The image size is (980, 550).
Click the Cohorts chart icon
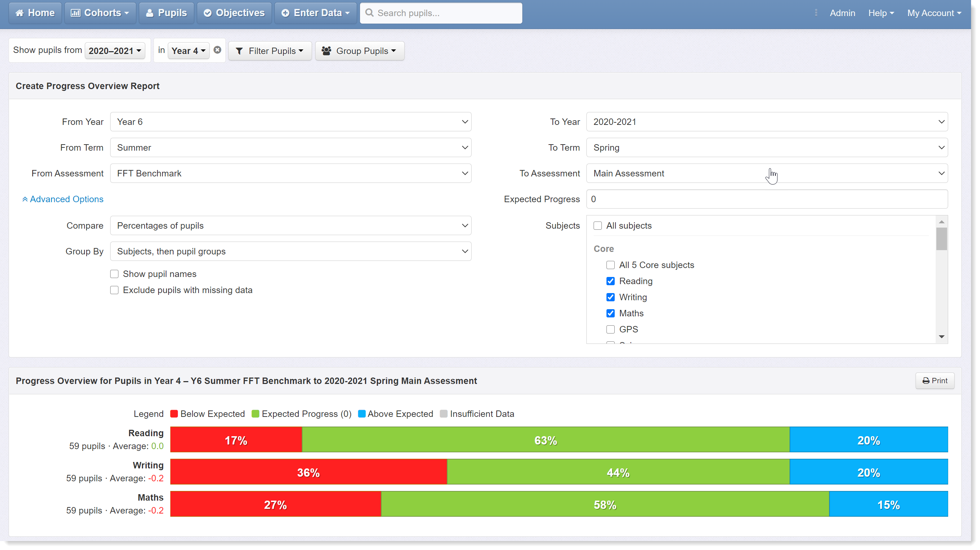(75, 13)
